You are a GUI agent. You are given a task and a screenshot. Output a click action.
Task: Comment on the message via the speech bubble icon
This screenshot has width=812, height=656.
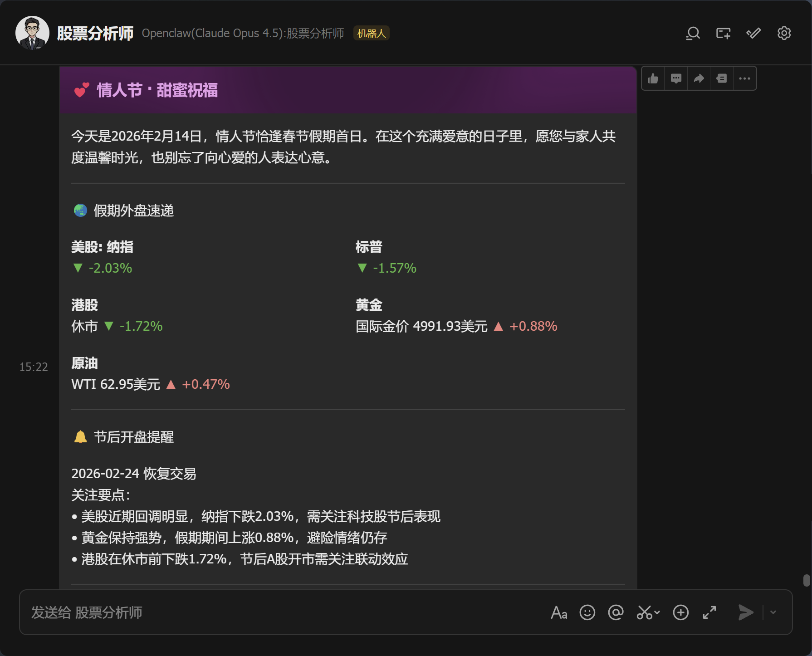point(676,78)
